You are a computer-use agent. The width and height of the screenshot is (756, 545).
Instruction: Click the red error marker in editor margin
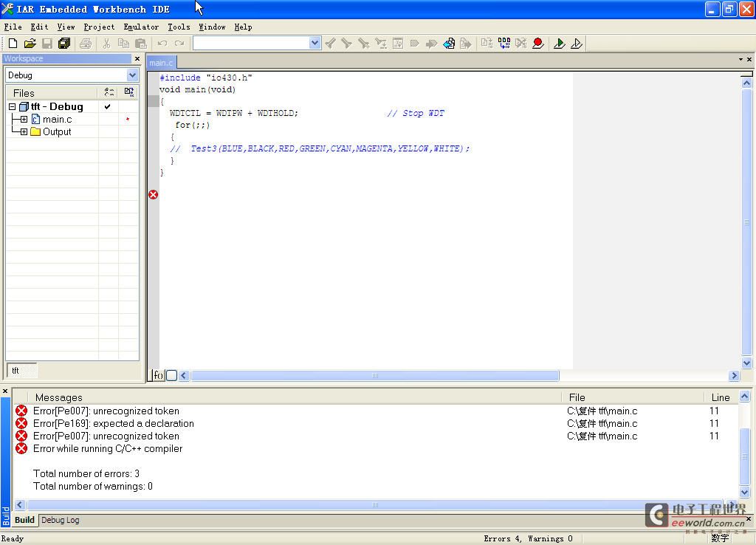click(154, 194)
